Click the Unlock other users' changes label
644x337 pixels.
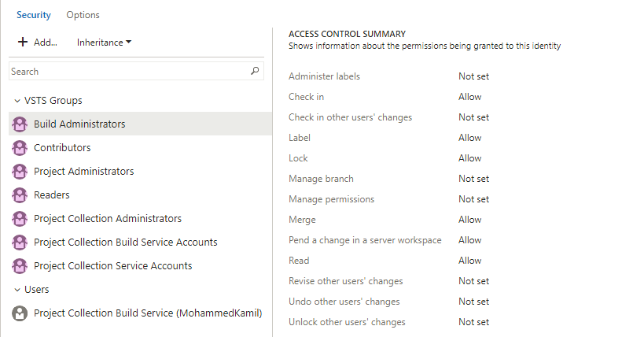[347, 322]
